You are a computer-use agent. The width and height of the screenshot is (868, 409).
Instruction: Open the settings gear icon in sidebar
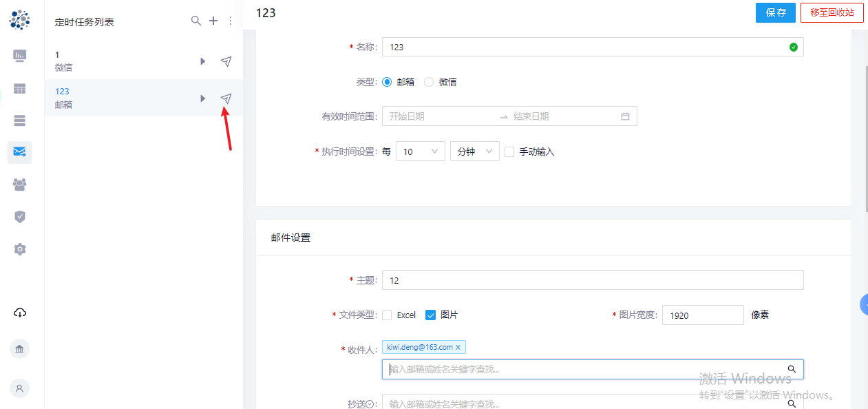click(19, 249)
